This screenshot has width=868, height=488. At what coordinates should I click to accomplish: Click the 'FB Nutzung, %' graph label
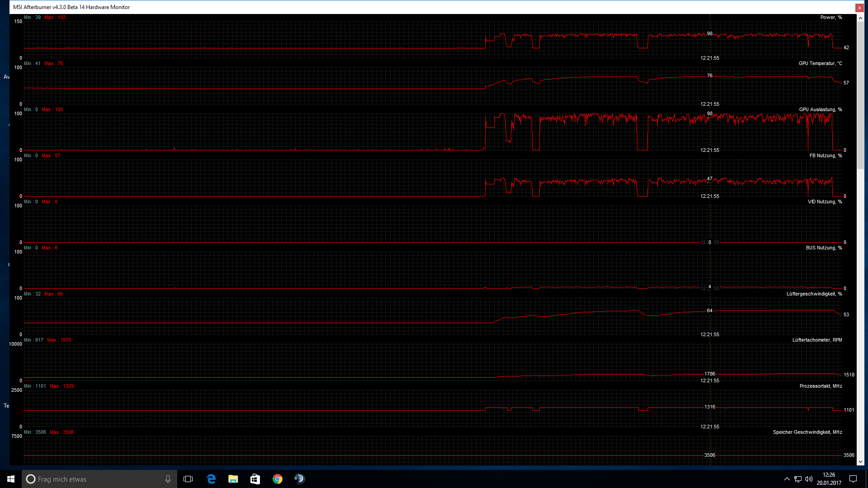(826, 155)
